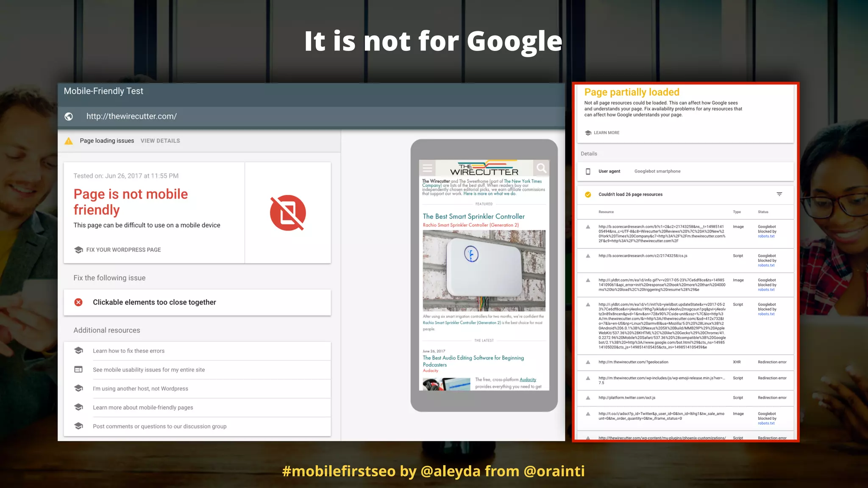This screenshot has height=488, width=868.
Task: Click the Googlebot smartphone user agent value
Action: pos(657,171)
